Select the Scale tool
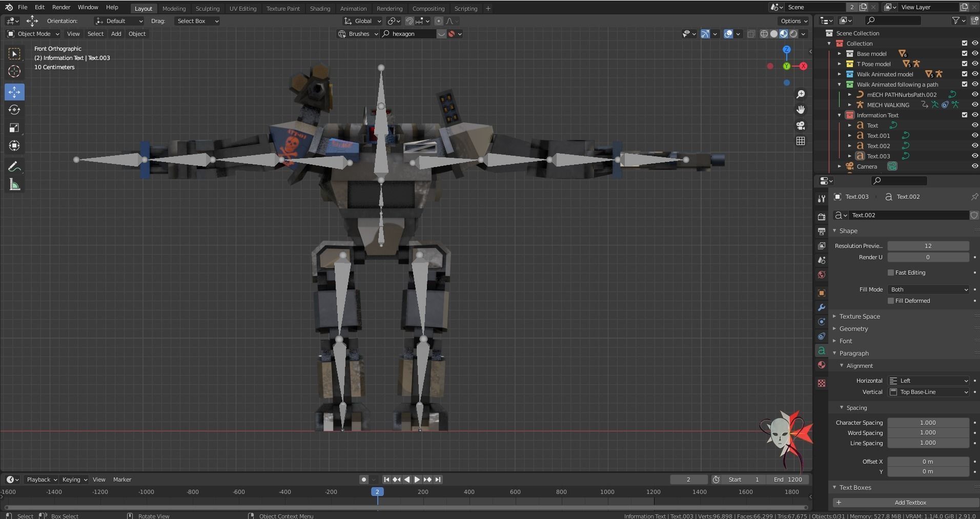The height and width of the screenshot is (519, 980). pos(14,128)
